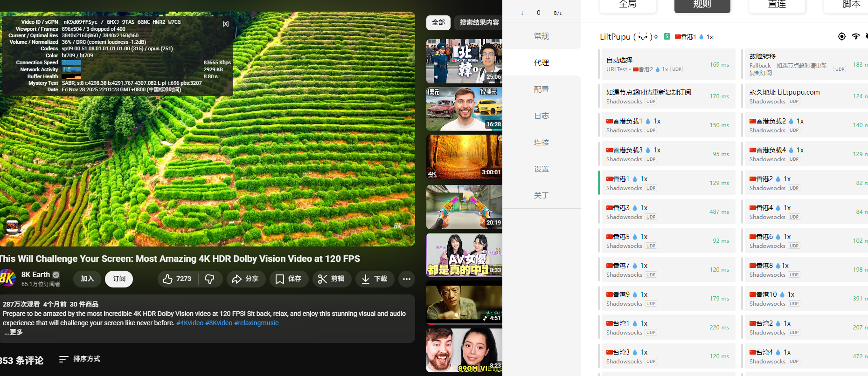868x376 pixels.
Task: Open the #relaxingmusic hashtag link
Action: pyautogui.click(x=256, y=323)
